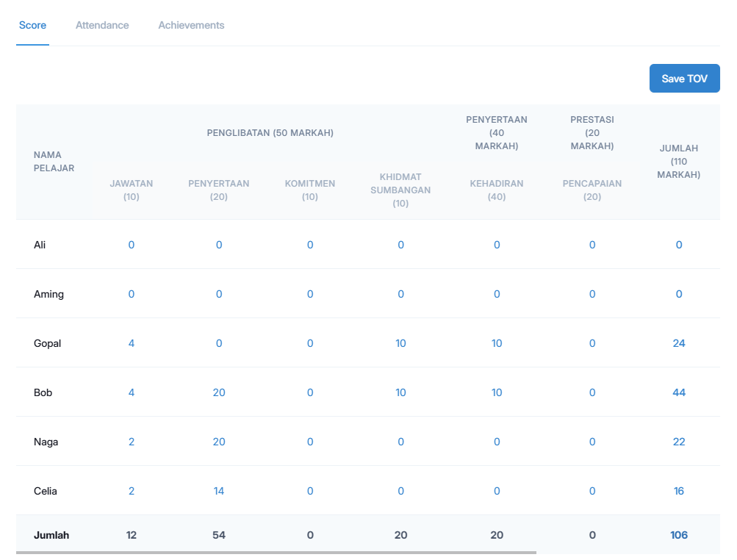
Task: Click Bob's PENYERTAAN score of 20
Action: coord(218,392)
